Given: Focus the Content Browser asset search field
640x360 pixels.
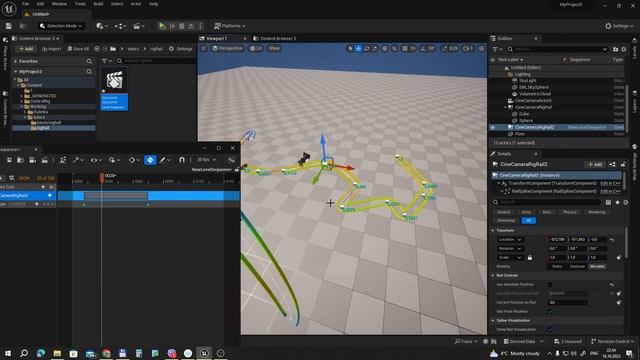Looking at the screenshot, I should pos(155,61).
